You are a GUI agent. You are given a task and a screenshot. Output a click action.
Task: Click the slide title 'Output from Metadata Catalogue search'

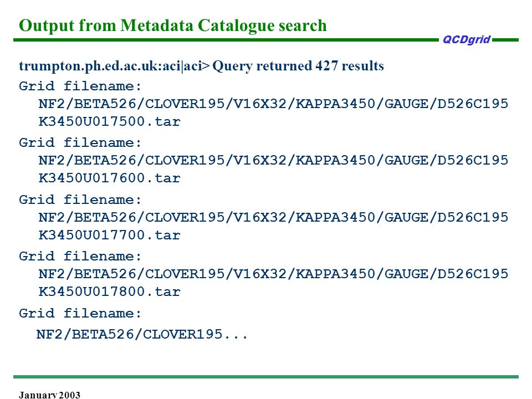point(173,26)
